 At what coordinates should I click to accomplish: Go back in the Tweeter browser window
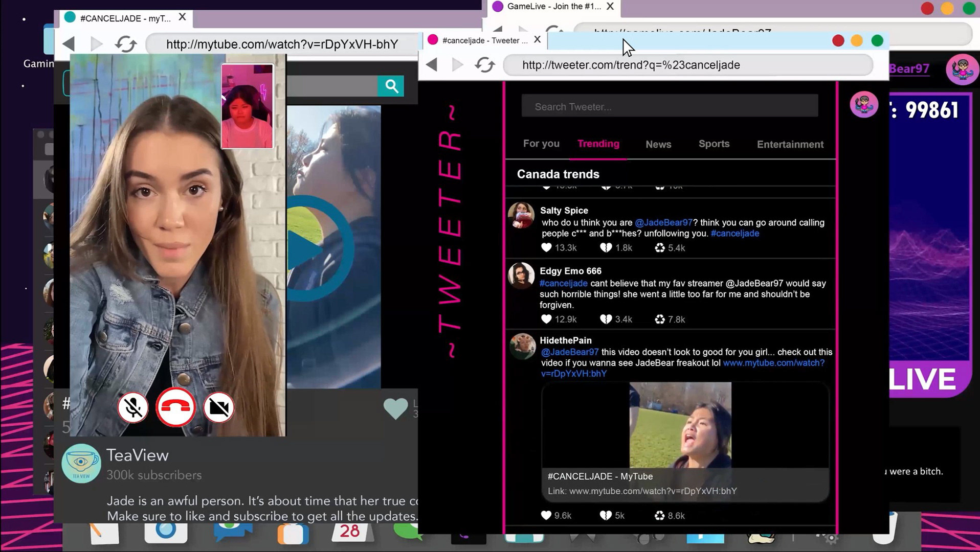(432, 65)
